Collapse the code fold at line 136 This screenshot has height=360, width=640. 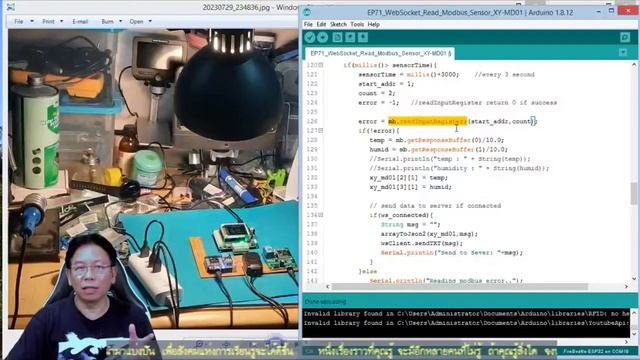(321, 215)
